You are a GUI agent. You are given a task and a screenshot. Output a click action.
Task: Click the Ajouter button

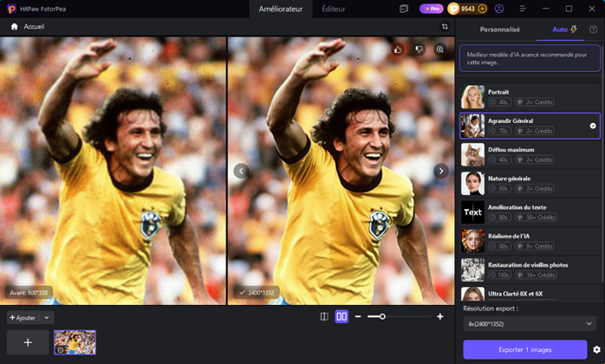(23, 318)
